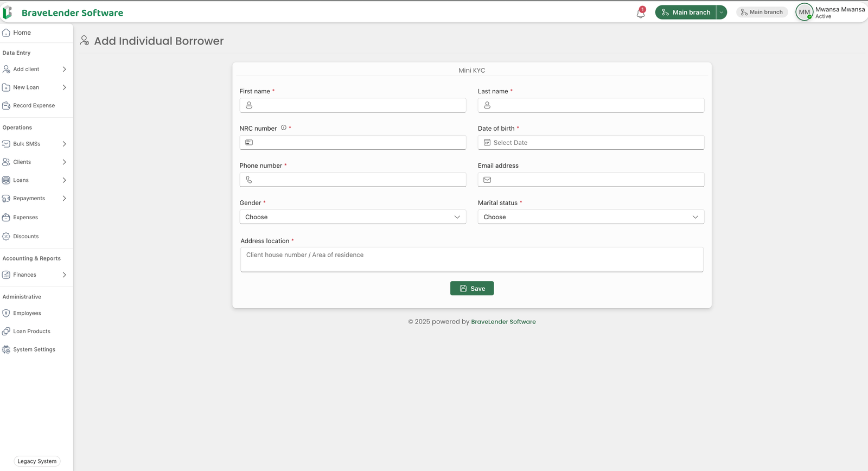Focus the Phone number input field
The width and height of the screenshot is (868, 471).
click(x=353, y=180)
